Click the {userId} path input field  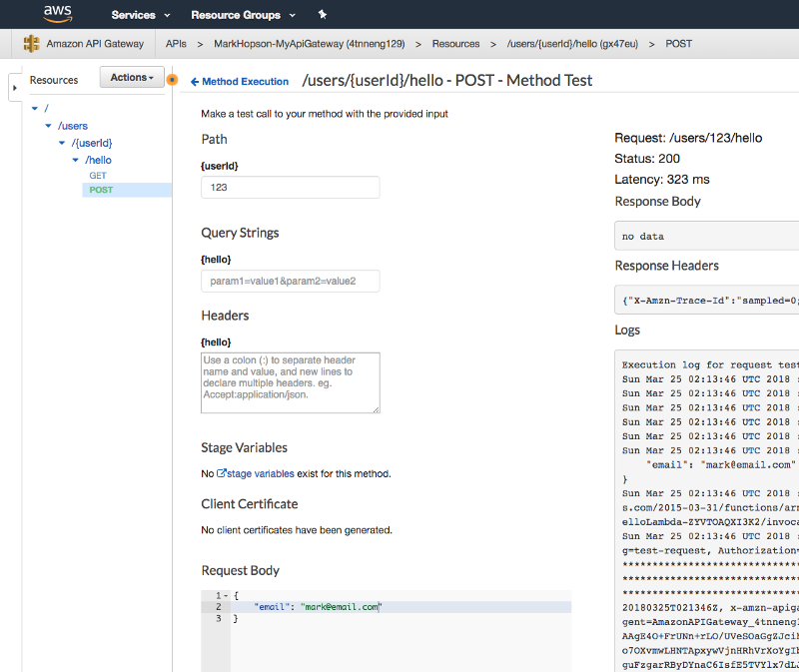coord(290,188)
